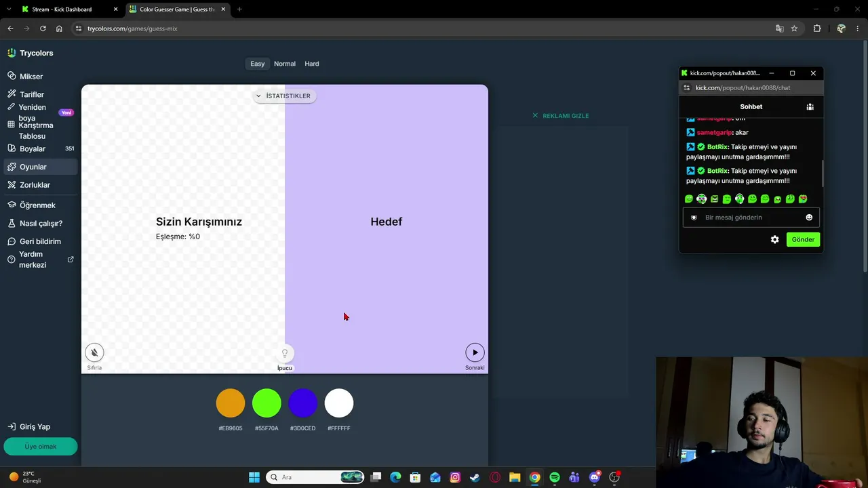The image size is (868, 488).
Task: Open the emoji picker smiley in chat
Action: (x=809, y=218)
